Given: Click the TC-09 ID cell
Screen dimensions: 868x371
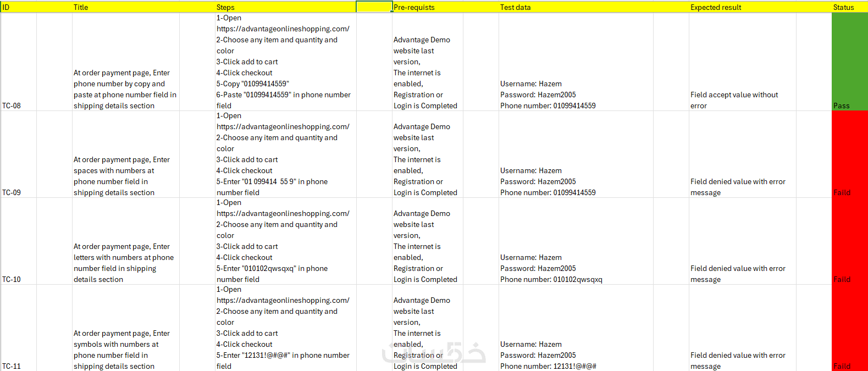Looking at the screenshot, I should point(18,154).
